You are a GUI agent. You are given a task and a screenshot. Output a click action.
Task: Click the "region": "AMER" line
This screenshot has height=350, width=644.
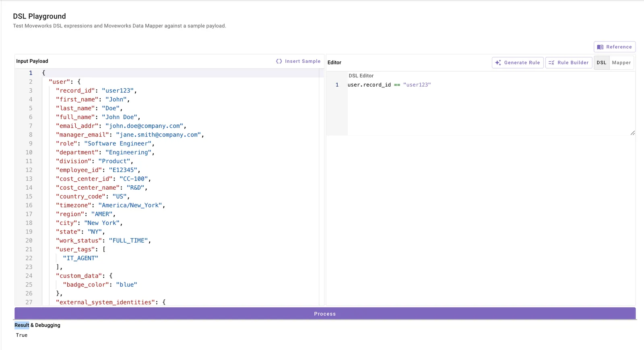coord(85,215)
